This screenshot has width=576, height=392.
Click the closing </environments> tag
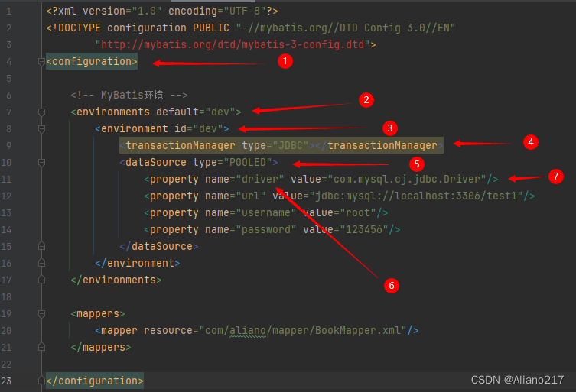[x=116, y=280]
